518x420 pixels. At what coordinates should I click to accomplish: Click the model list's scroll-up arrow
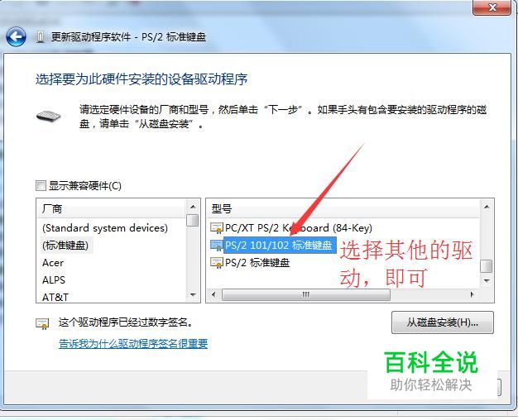click(487, 207)
